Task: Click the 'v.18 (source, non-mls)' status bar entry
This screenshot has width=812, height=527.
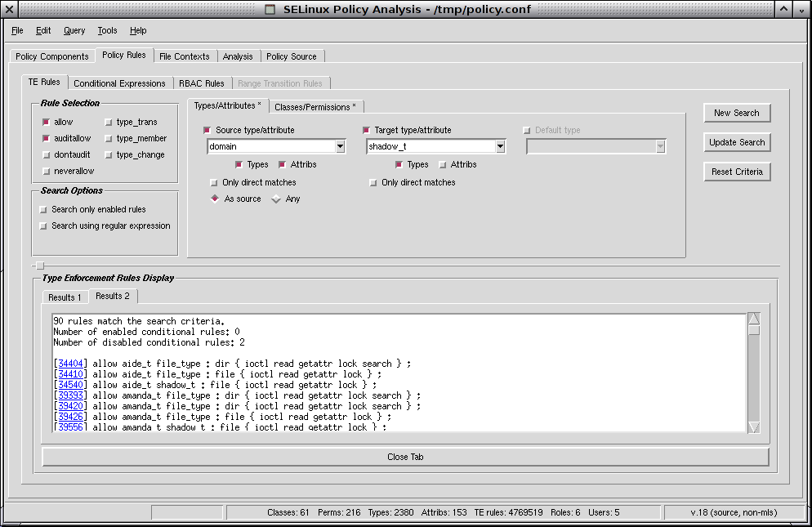Action: pyautogui.click(x=734, y=512)
